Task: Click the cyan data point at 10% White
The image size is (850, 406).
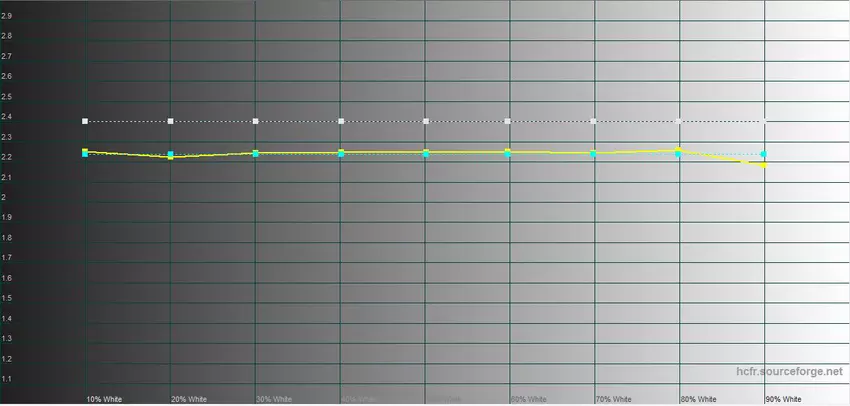Action: (85, 154)
